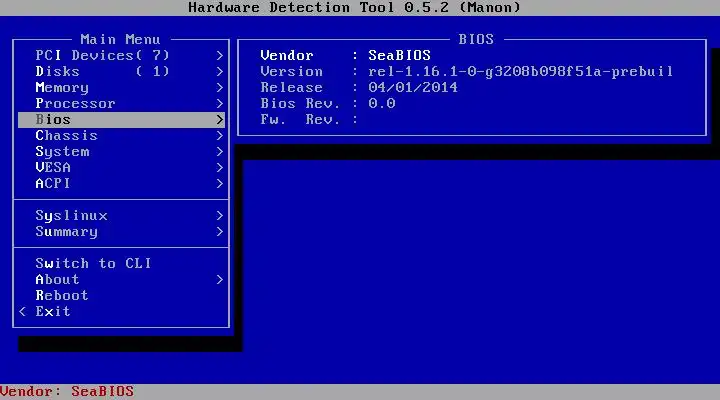Open the About menu entry

tap(121, 280)
